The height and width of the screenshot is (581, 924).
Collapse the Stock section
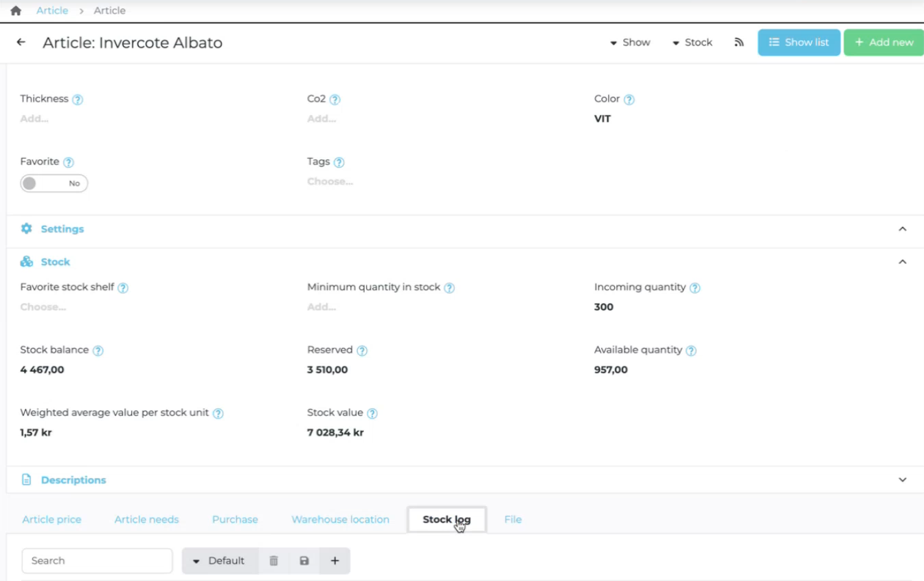pos(902,262)
